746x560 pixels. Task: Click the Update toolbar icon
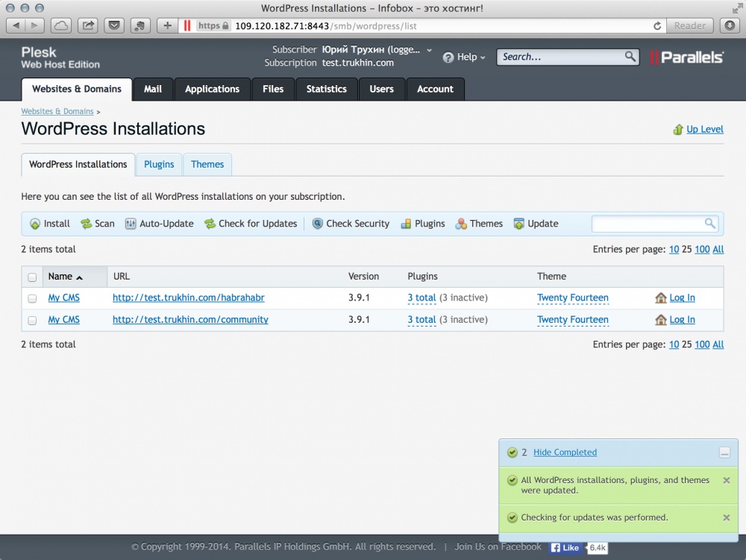click(x=518, y=224)
